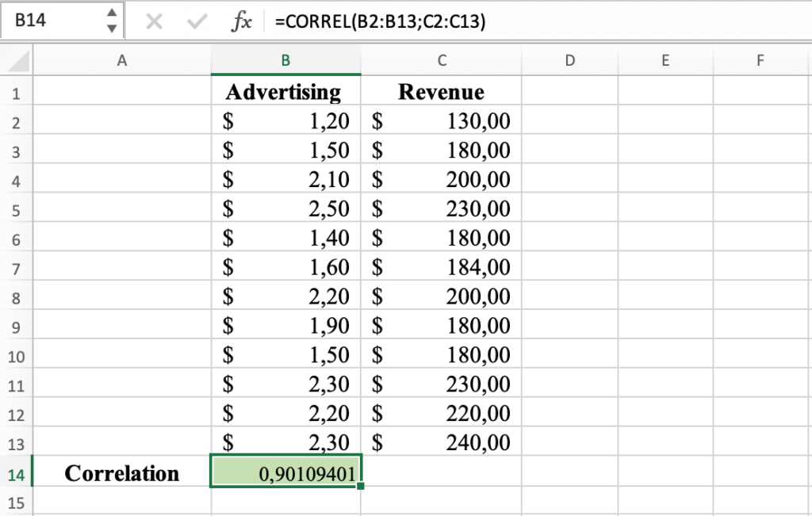The height and width of the screenshot is (516, 812).
Task: Select column C header
Action: pyautogui.click(x=441, y=60)
